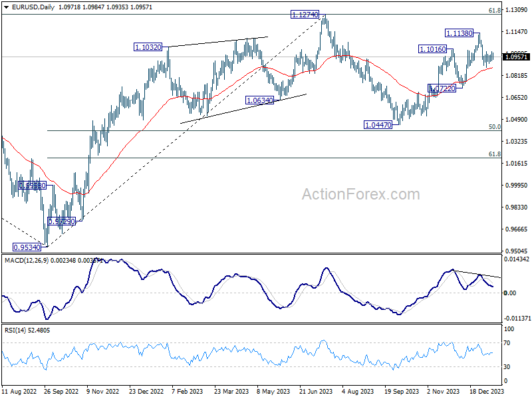Click the MACD 0.014342 scale value
532x399 pixels.
[517, 259]
